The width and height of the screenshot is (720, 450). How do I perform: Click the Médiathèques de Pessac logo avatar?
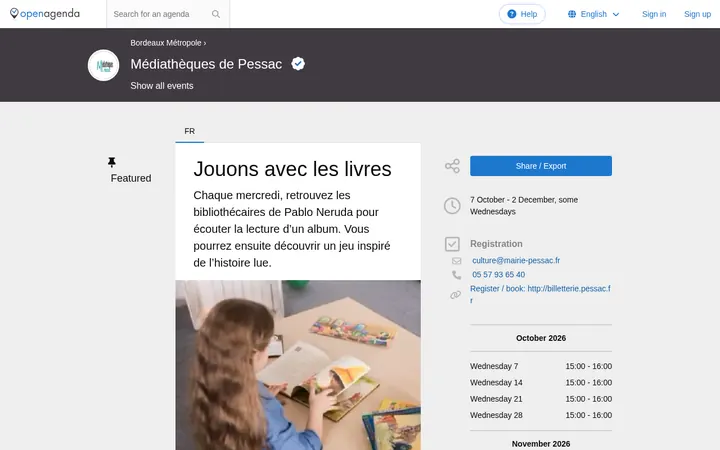(103, 65)
